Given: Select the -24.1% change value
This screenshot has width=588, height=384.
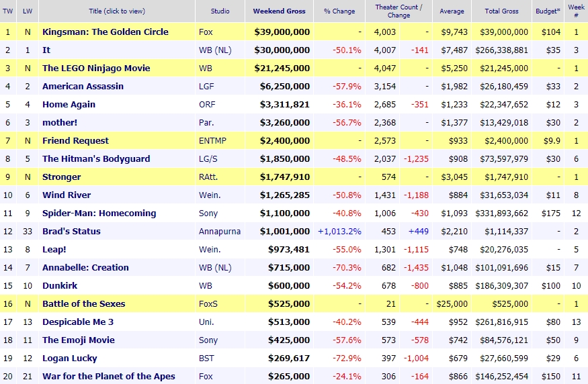Looking at the screenshot, I should point(347,376).
